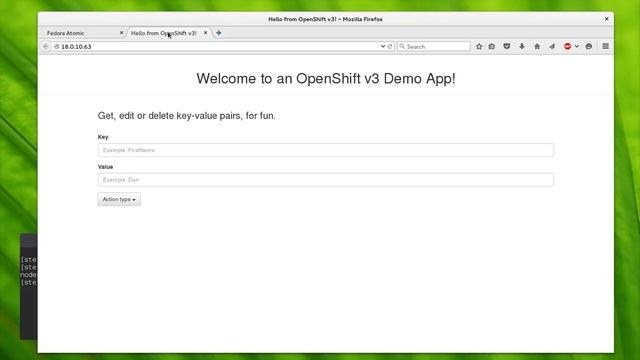Click the Welcome to an OpenShift v3 Demo App heading
The height and width of the screenshot is (360, 640).
click(x=326, y=78)
